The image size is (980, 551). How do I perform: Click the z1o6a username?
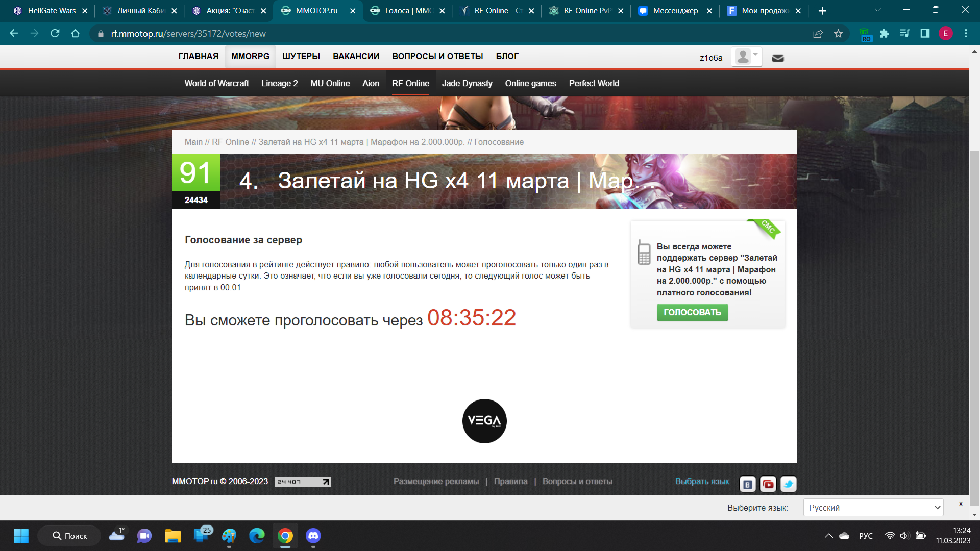[x=711, y=58]
